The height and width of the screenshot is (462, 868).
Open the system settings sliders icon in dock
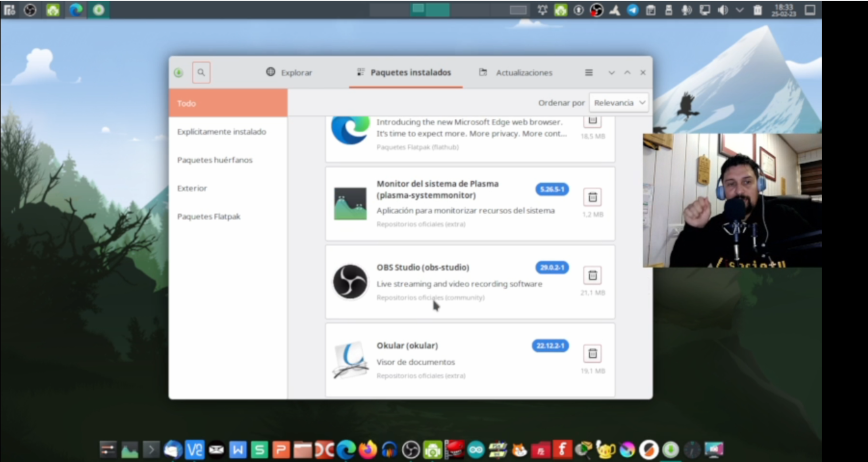tap(108, 449)
